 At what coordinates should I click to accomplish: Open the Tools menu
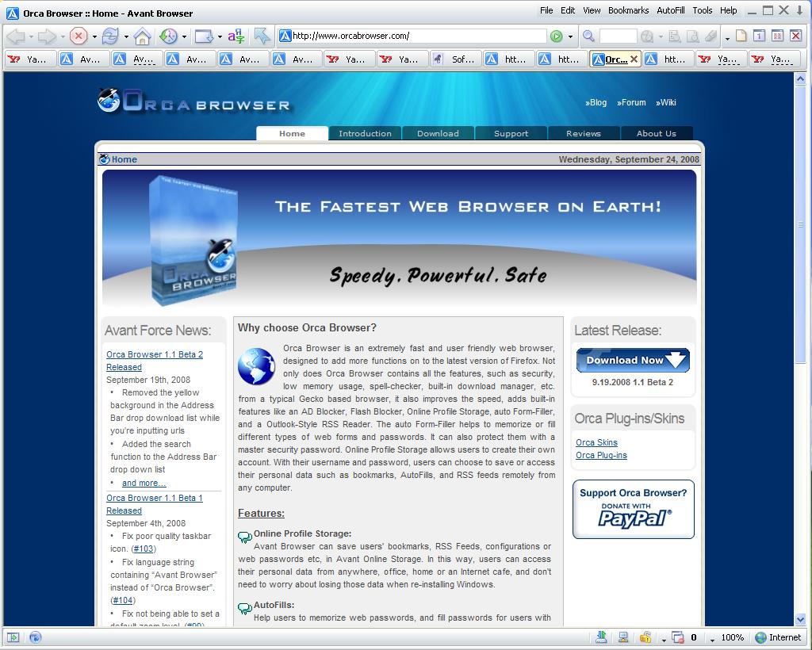[x=703, y=10]
